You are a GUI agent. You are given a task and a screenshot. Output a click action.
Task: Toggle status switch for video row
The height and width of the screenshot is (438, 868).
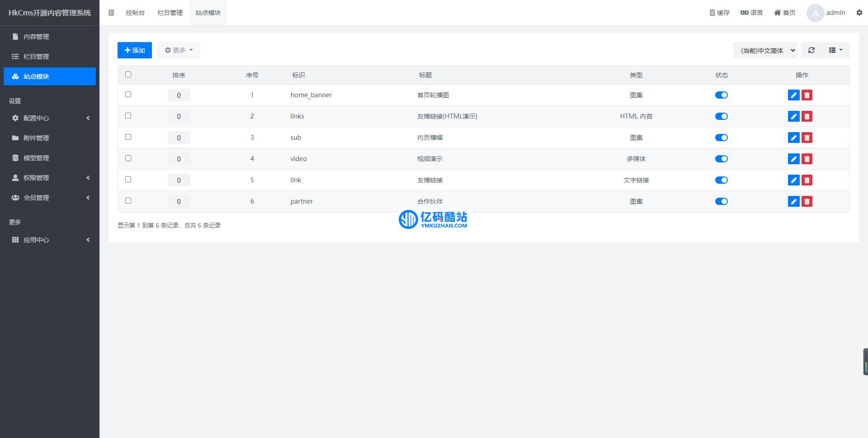click(721, 159)
